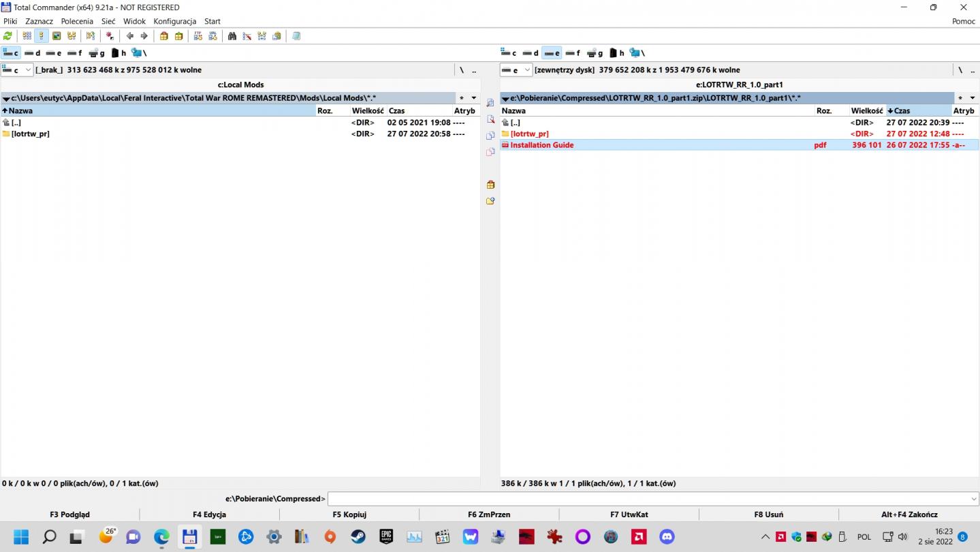
Task: Click the Refresh (reread source) toolbar icon
Action: click(8, 36)
